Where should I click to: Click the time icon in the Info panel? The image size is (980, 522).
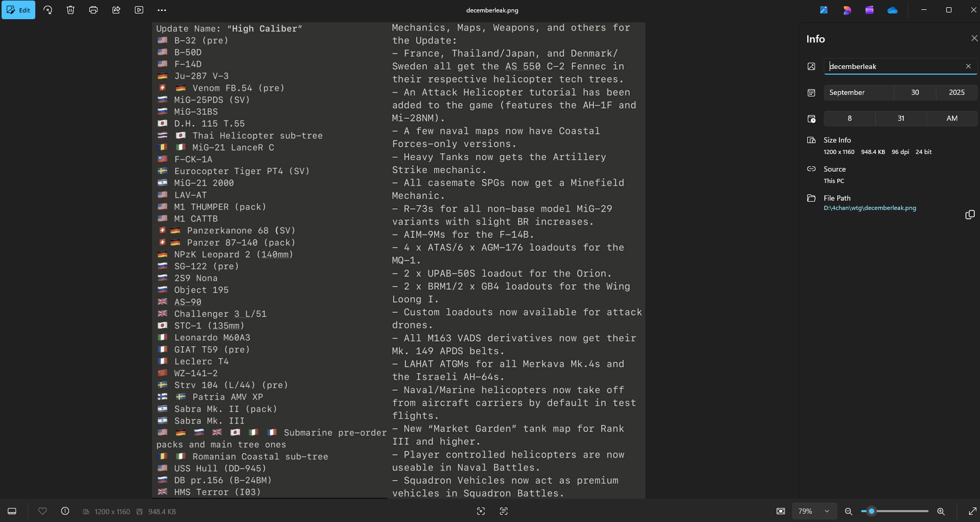click(x=811, y=119)
